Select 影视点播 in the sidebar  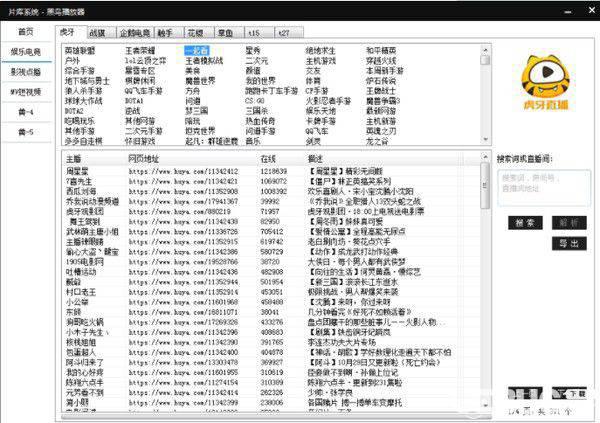pyautogui.click(x=26, y=72)
